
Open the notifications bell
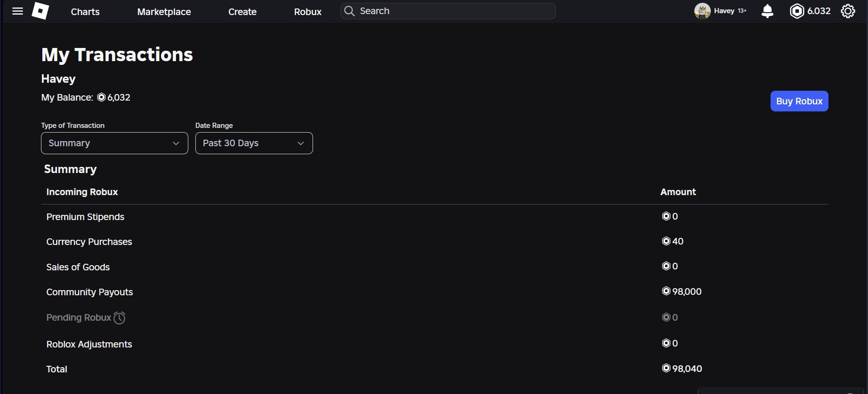point(767,11)
